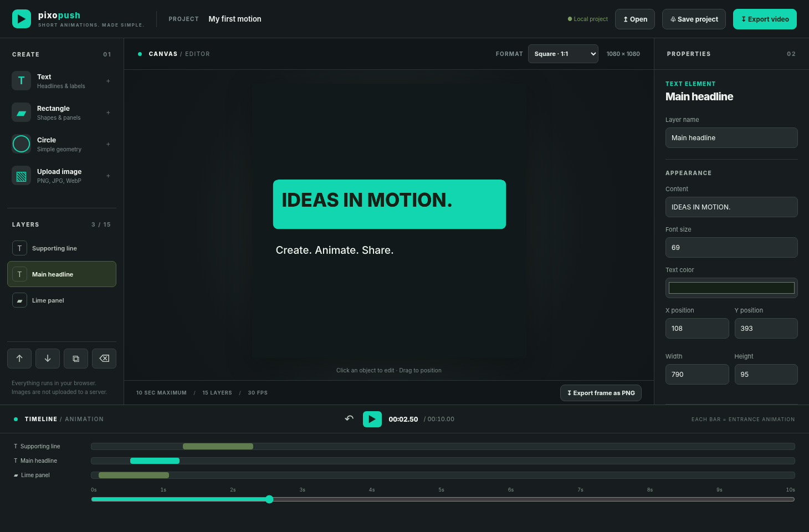Move selected layer up
The width and height of the screenshot is (809, 532).
tap(19, 359)
